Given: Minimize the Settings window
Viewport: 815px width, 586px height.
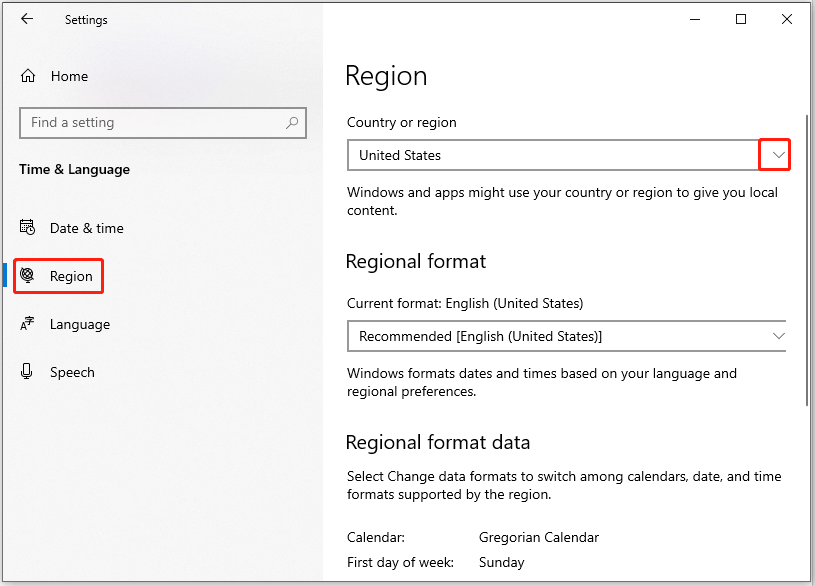Looking at the screenshot, I should point(694,19).
